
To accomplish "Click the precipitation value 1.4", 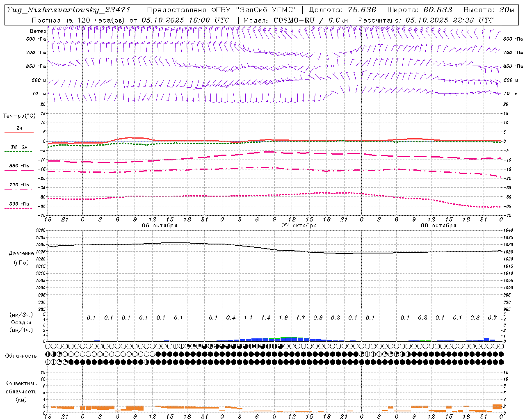I will (266, 318).
